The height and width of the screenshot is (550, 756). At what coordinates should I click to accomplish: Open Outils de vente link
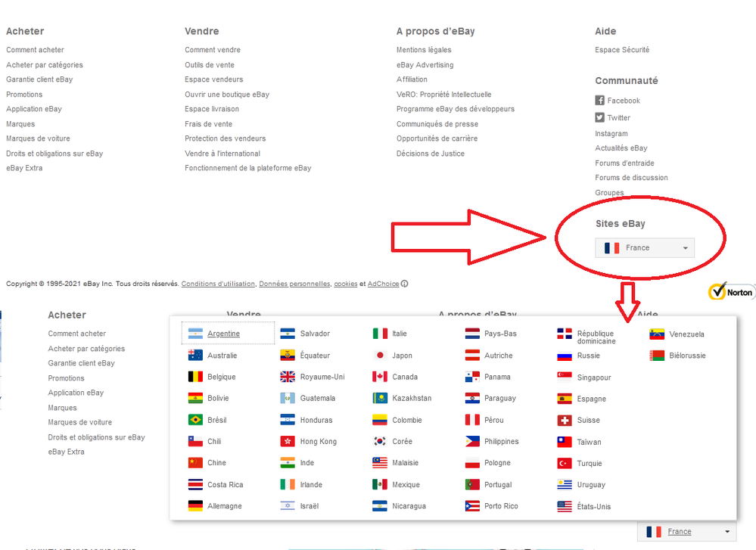pyautogui.click(x=210, y=64)
